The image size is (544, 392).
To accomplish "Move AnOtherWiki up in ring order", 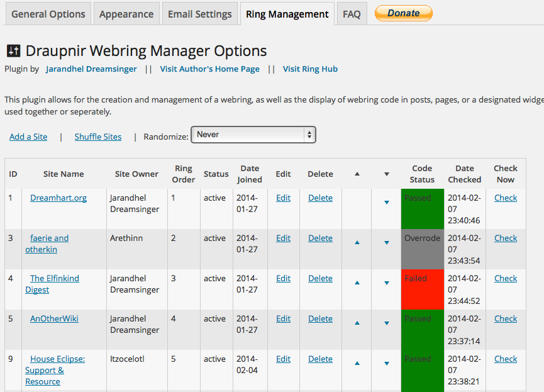I will (357, 323).
